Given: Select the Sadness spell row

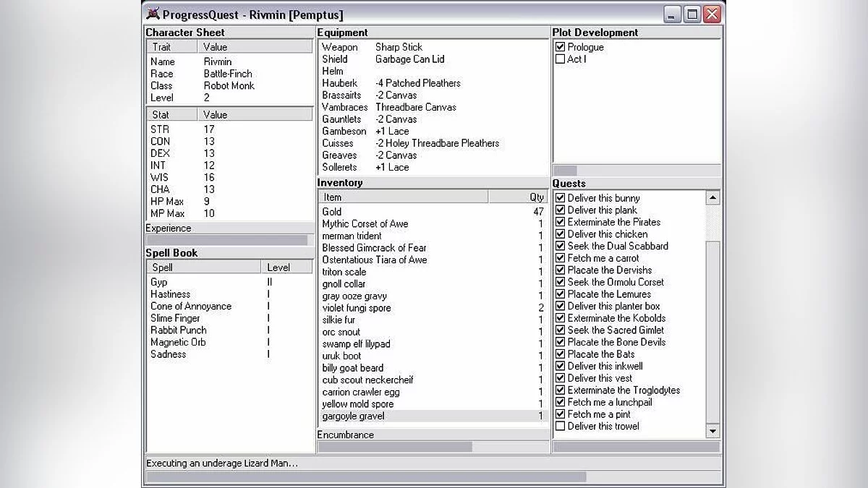Looking at the screenshot, I should [230, 354].
